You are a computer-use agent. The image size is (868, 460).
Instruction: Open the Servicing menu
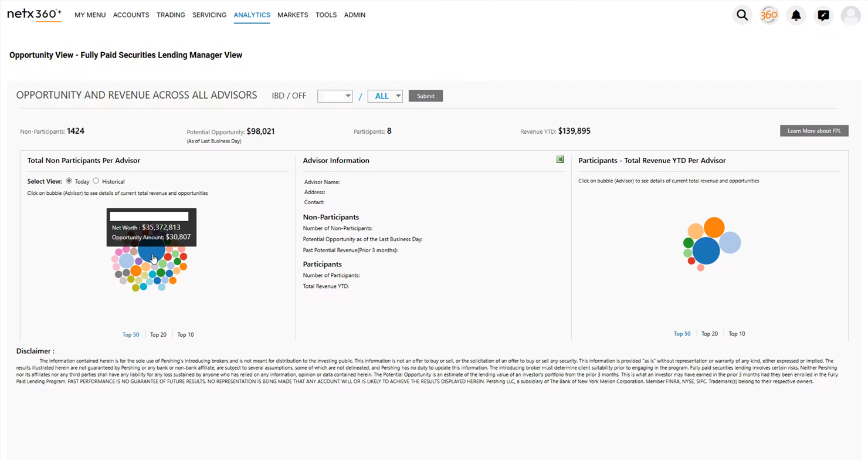click(209, 15)
